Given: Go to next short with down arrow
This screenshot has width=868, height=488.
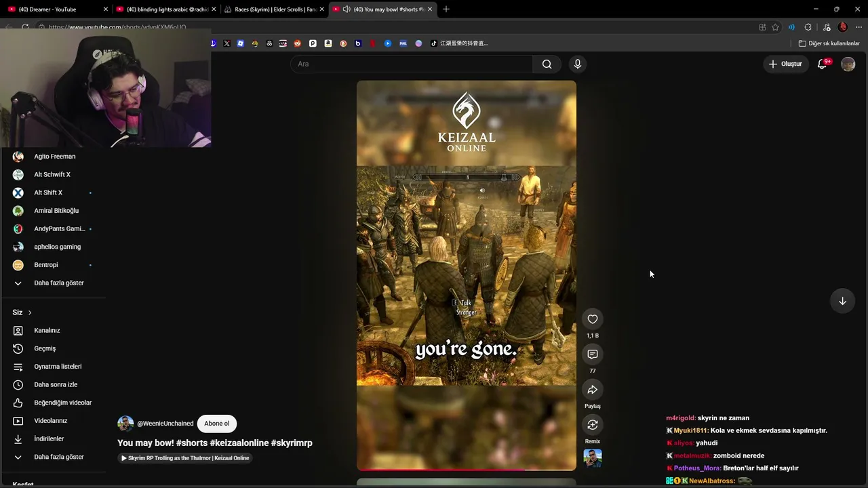Looking at the screenshot, I should coord(842,301).
